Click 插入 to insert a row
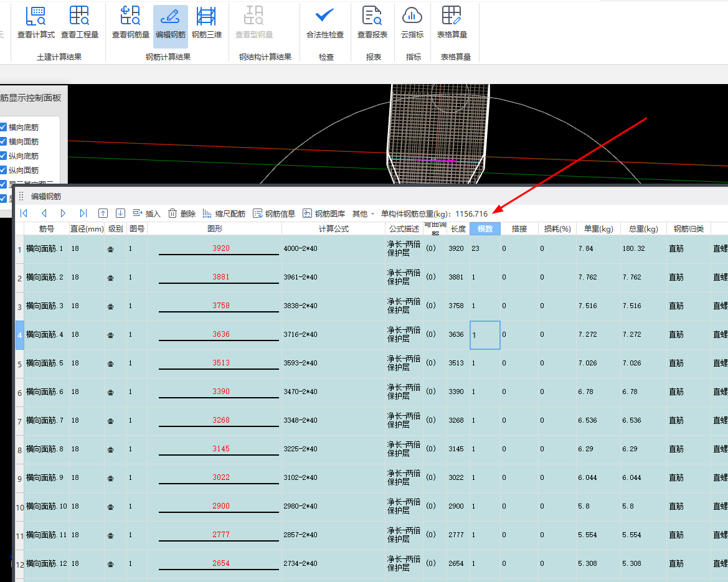Viewport: 728px width, 582px height. [x=146, y=214]
